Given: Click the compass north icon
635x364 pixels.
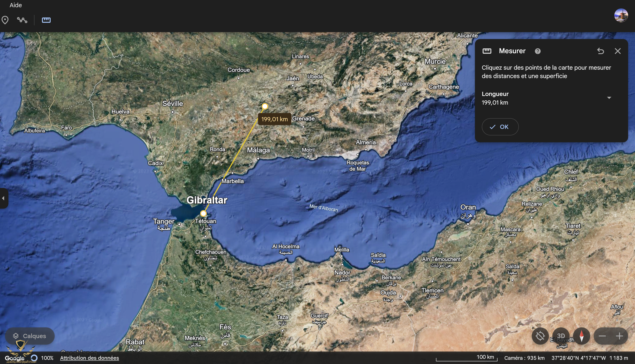Looking at the screenshot, I should 582,336.
